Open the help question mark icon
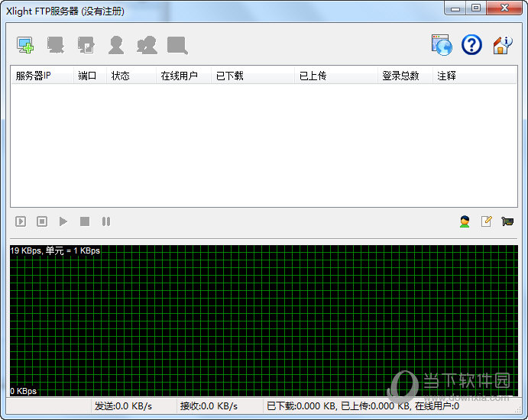The width and height of the screenshot is (528, 420). [x=471, y=45]
